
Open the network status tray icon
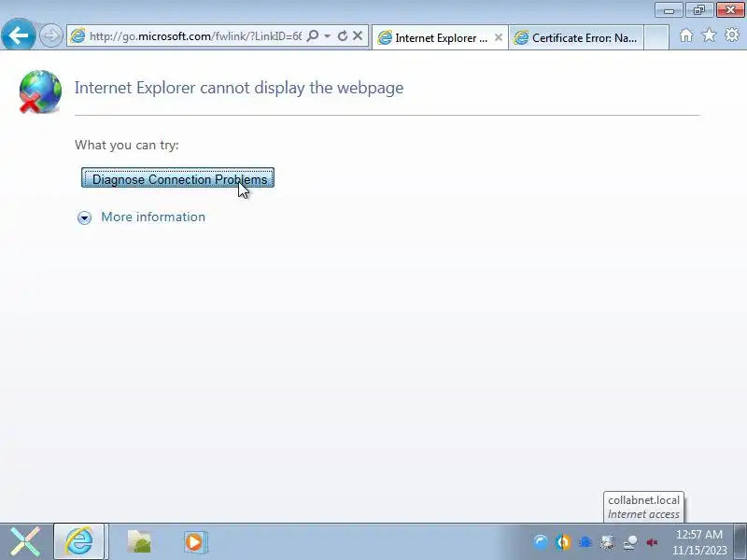point(630,542)
